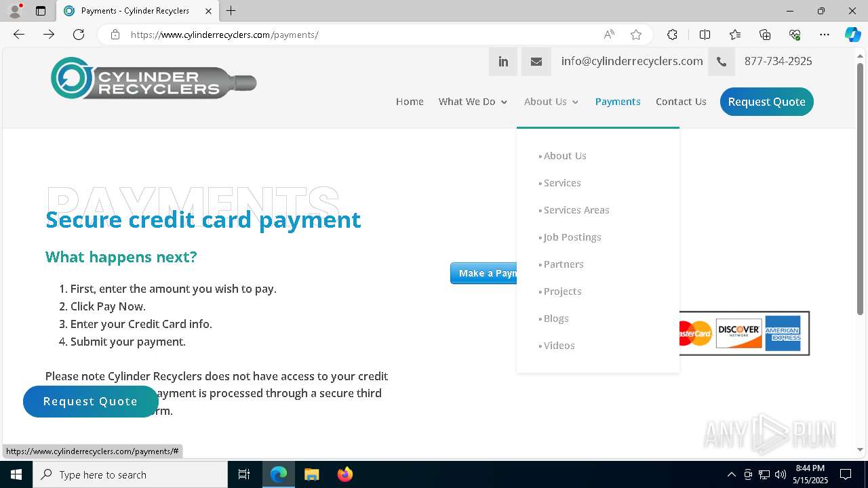Toggle Split screen icon

click(x=705, y=35)
